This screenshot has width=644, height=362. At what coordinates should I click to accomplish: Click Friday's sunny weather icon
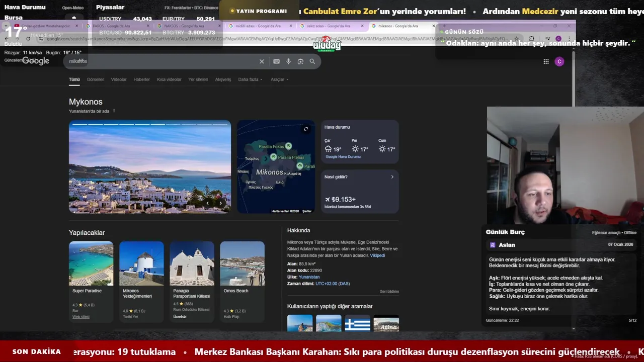[382, 149]
